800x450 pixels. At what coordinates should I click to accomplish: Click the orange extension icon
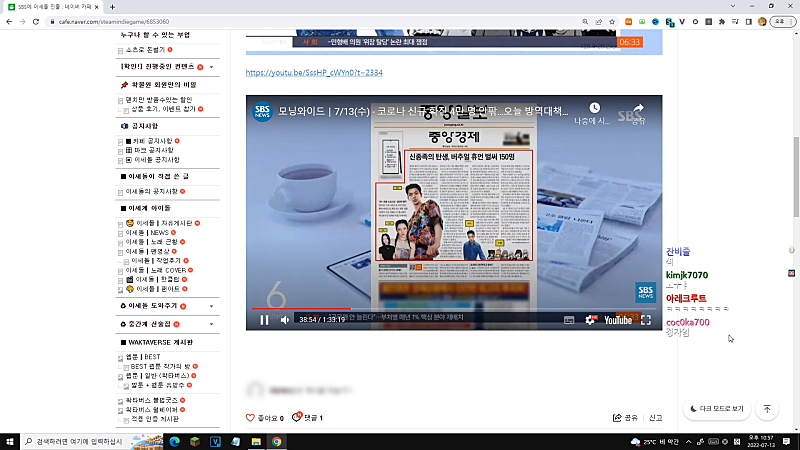coord(629,21)
